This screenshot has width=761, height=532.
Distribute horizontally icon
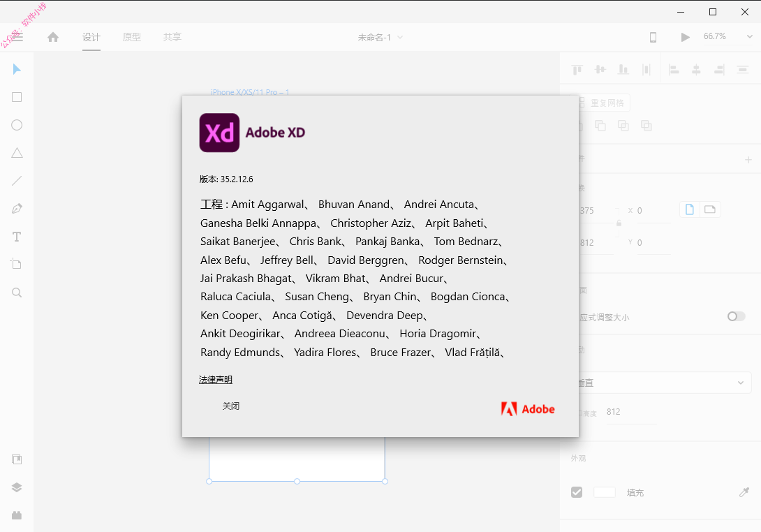point(646,70)
